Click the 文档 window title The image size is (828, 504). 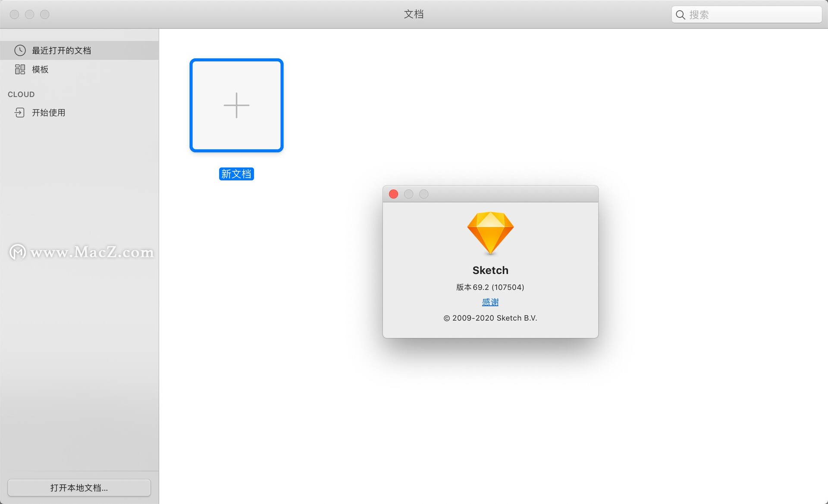pos(414,14)
